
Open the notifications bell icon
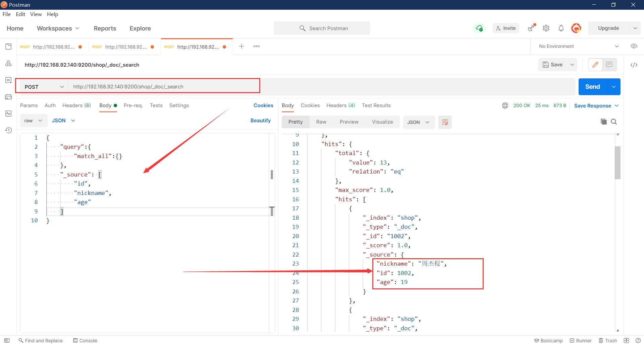tap(561, 28)
